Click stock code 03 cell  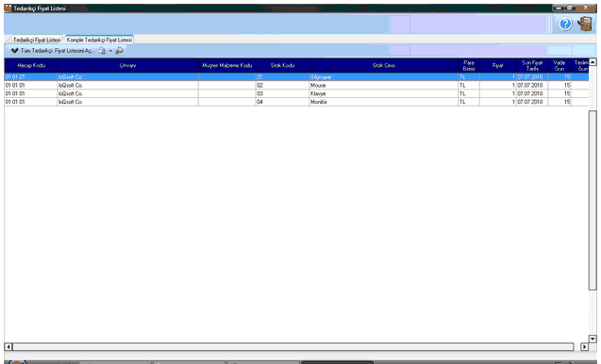282,93
